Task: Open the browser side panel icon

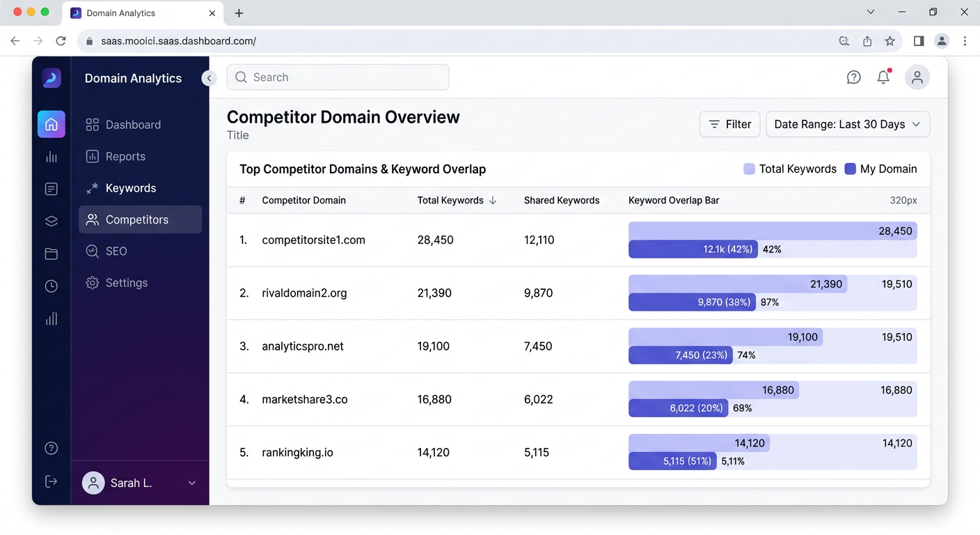Action: [919, 41]
